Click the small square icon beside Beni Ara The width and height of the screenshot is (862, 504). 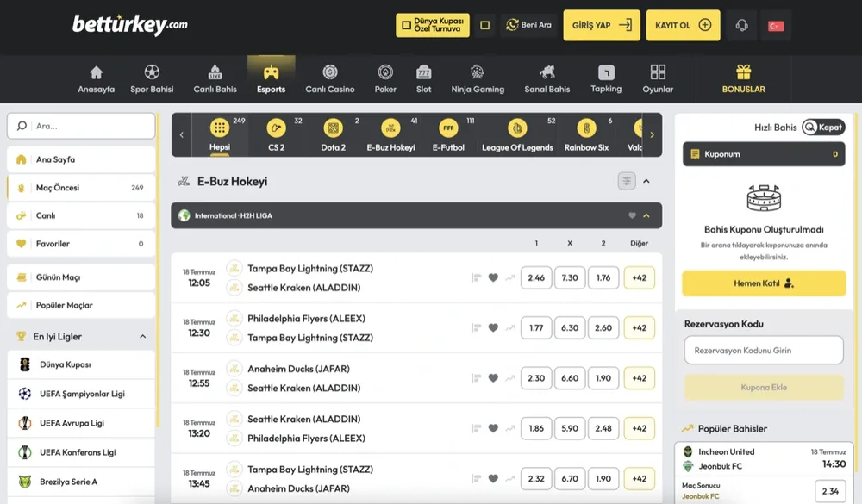pyautogui.click(x=484, y=25)
